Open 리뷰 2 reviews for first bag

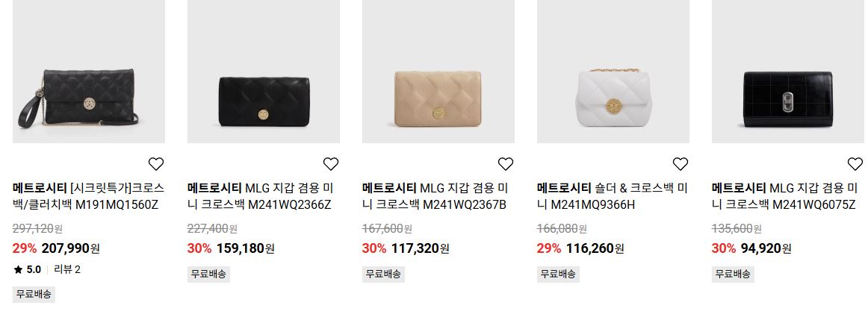(67, 270)
